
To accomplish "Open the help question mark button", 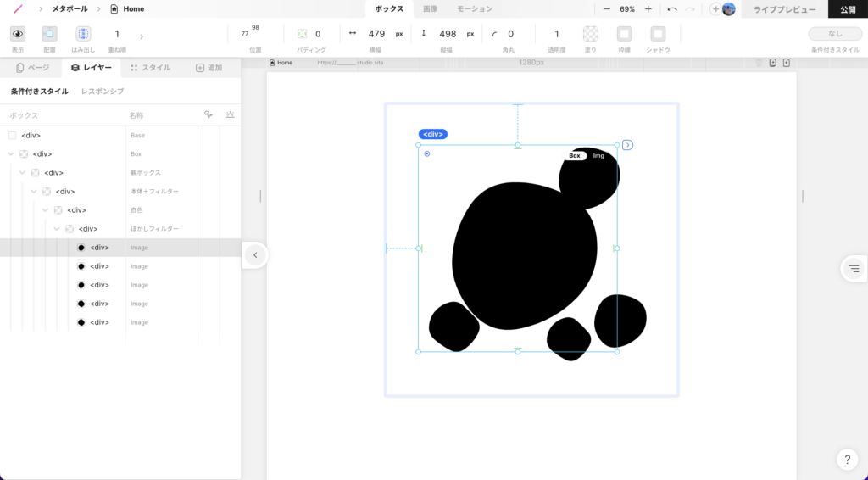I will point(848,460).
